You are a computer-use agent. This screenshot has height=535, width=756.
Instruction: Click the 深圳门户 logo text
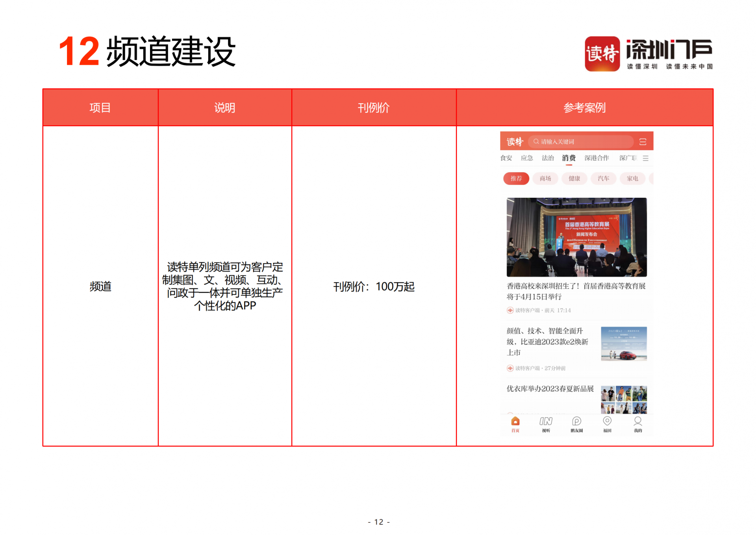click(669, 49)
